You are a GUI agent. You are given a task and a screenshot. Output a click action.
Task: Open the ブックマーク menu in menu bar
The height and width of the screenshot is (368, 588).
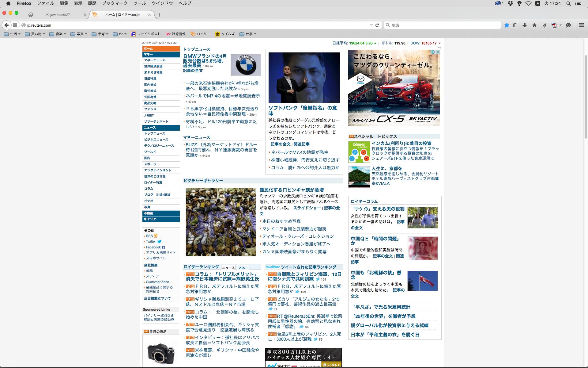click(115, 3)
